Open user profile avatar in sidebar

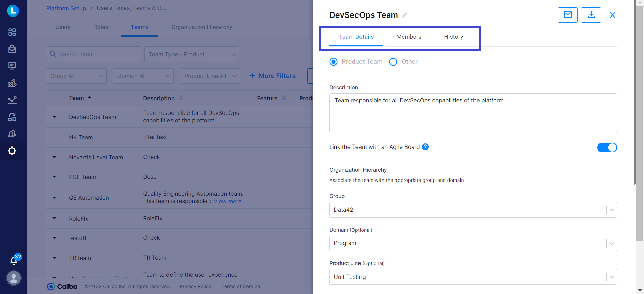[14, 278]
